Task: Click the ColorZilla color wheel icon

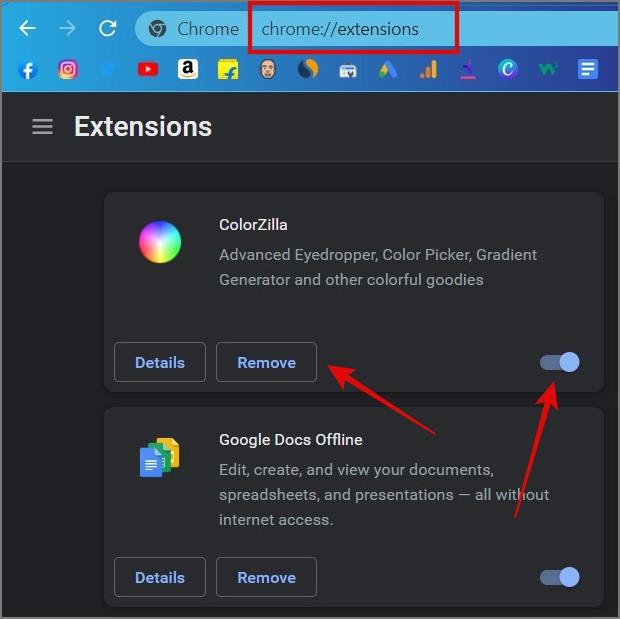Action: click(x=160, y=242)
